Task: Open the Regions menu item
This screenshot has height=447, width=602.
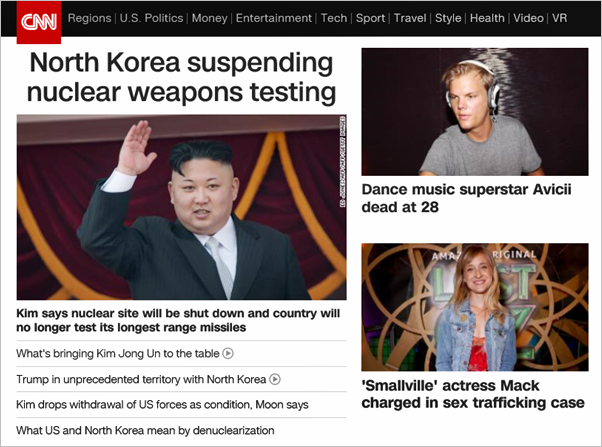Action: (x=89, y=18)
